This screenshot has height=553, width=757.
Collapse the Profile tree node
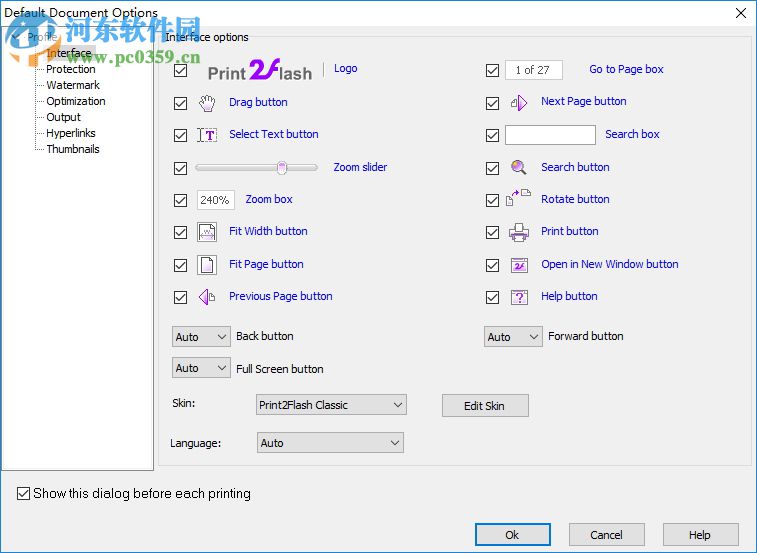pyautogui.click(x=15, y=37)
